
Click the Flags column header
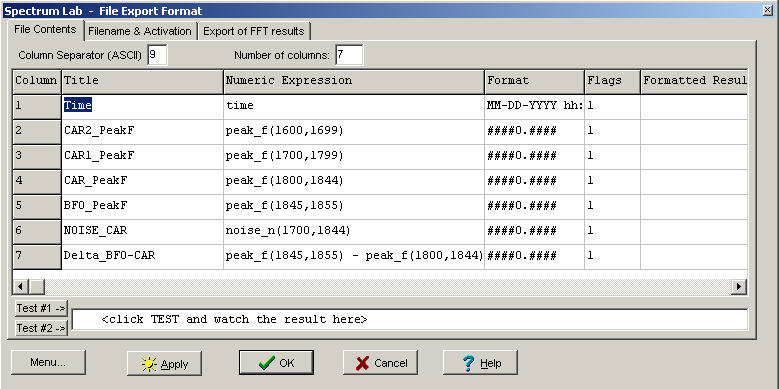click(612, 81)
